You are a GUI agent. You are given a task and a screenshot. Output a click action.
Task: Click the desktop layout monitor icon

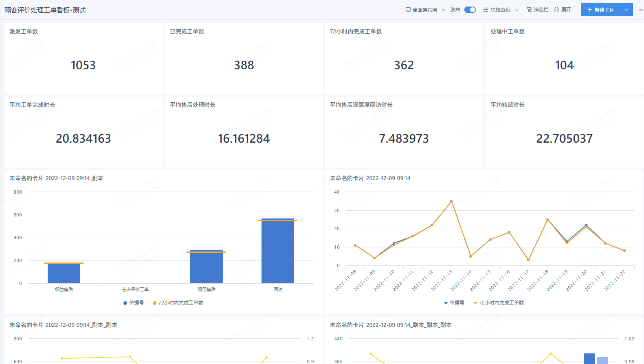pos(408,10)
